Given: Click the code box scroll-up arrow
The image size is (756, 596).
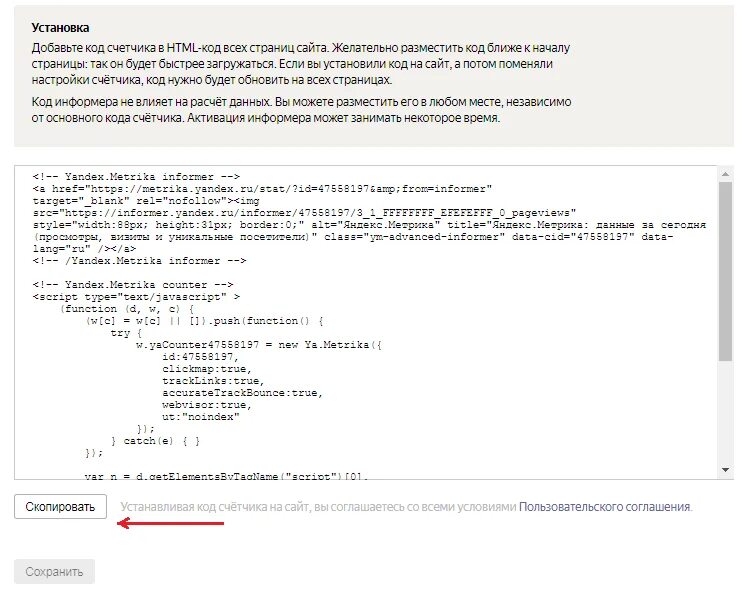Looking at the screenshot, I should [725, 174].
